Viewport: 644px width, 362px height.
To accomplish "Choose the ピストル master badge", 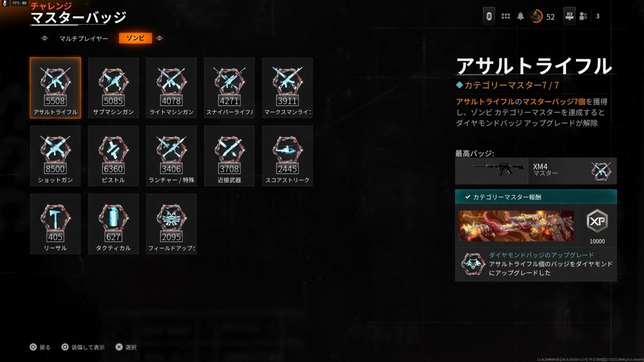I will click(113, 156).
